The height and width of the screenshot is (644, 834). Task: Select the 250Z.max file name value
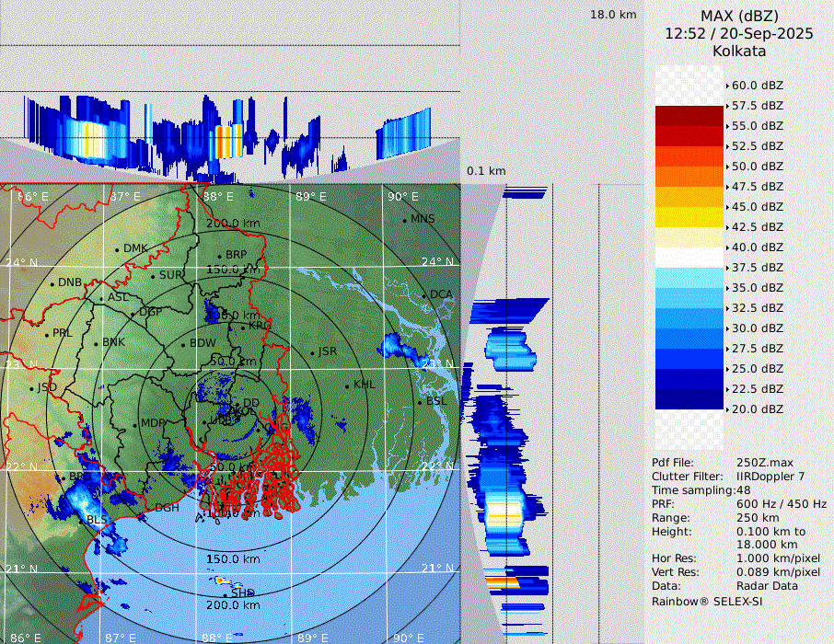click(763, 462)
